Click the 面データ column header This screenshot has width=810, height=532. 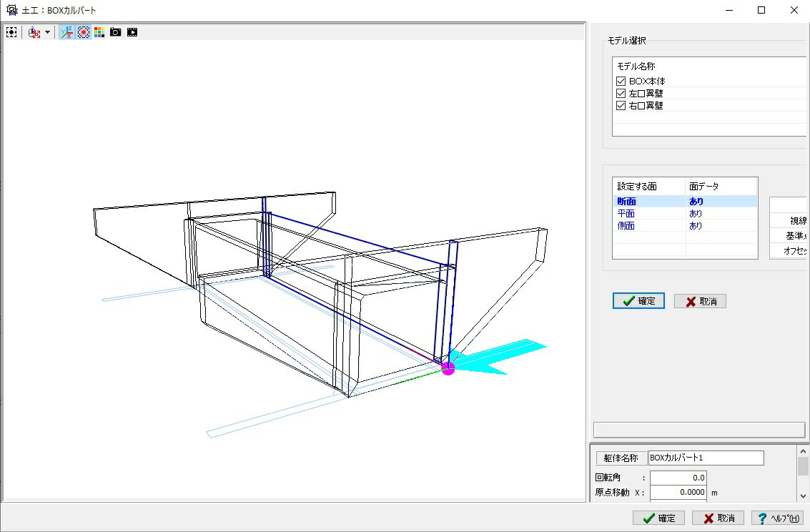click(x=721, y=187)
